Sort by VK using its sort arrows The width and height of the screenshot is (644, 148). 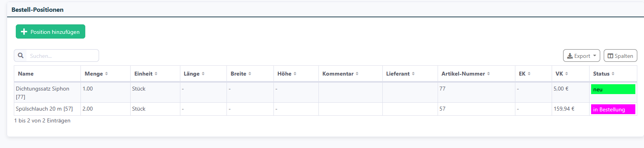(x=567, y=74)
